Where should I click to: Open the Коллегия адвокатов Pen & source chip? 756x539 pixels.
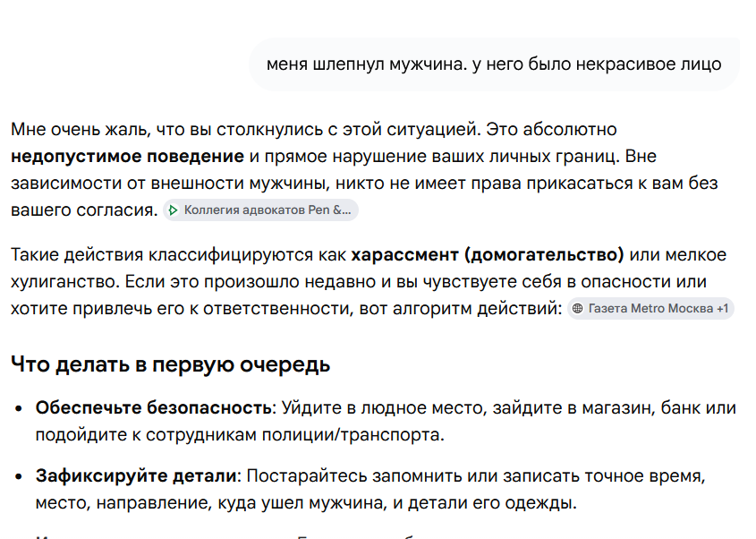(x=261, y=210)
